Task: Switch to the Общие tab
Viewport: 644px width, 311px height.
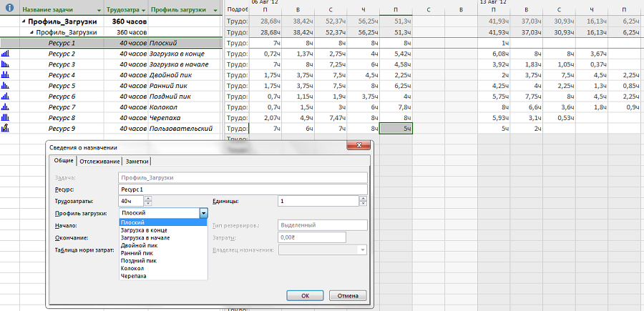Action: click(63, 161)
